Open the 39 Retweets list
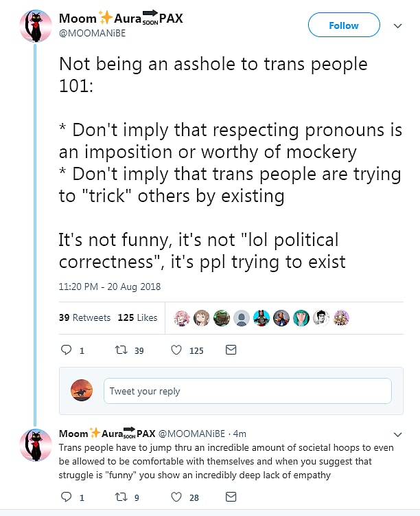This screenshot has height=516, width=420. [x=84, y=317]
